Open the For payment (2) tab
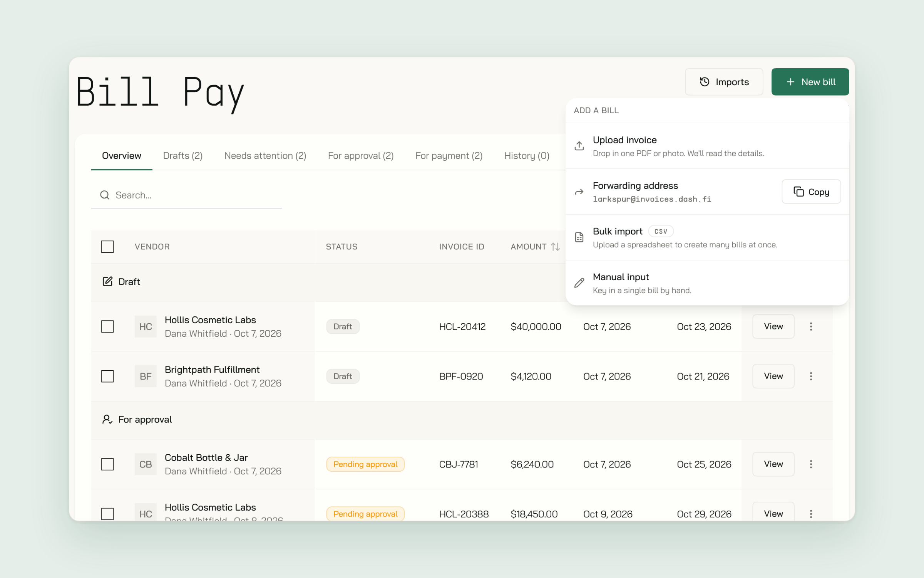 point(449,156)
